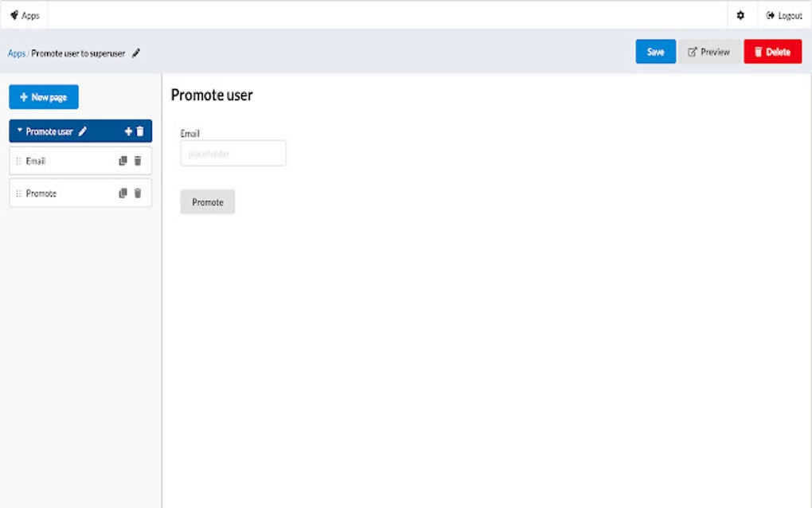The width and height of the screenshot is (812, 508).
Task: Click the drag handle of the Email component
Action: point(19,161)
